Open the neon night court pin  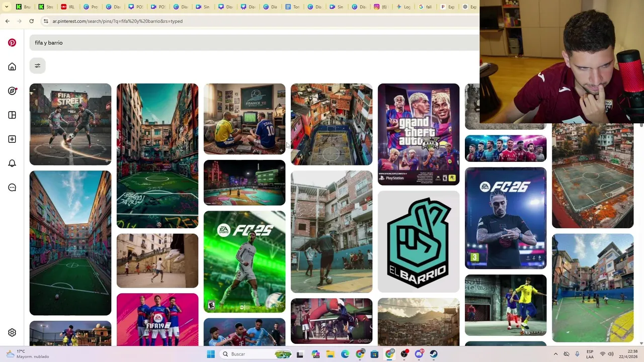pyautogui.click(x=245, y=183)
